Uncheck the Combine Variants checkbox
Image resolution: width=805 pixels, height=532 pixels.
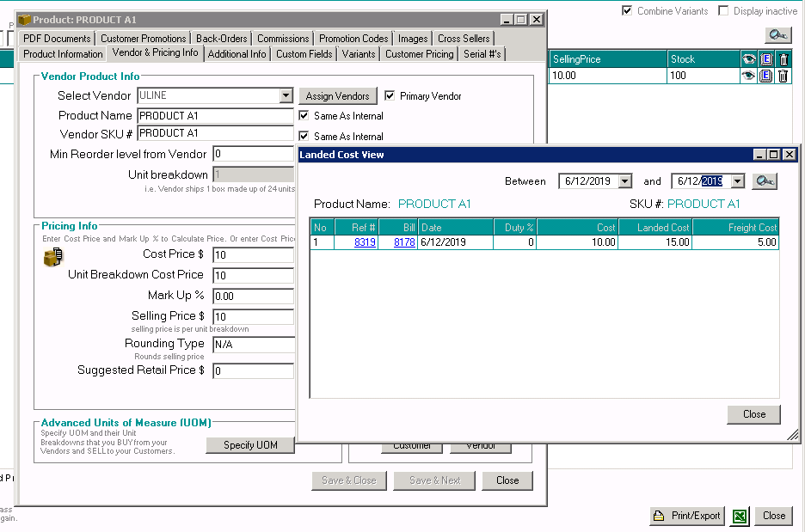pos(627,11)
